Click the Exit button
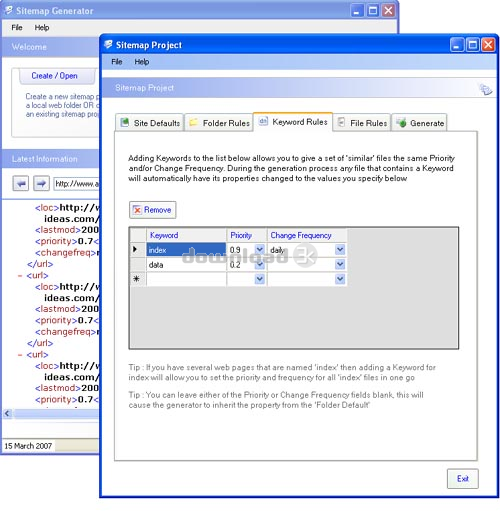Screen dimensions: 500x511 pyautogui.click(x=463, y=479)
